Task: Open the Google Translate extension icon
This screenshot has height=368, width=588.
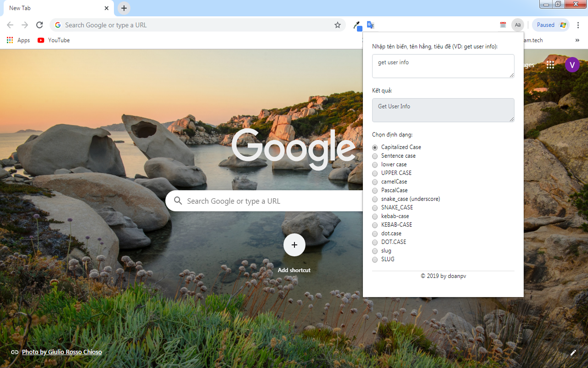Action: click(x=370, y=25)
